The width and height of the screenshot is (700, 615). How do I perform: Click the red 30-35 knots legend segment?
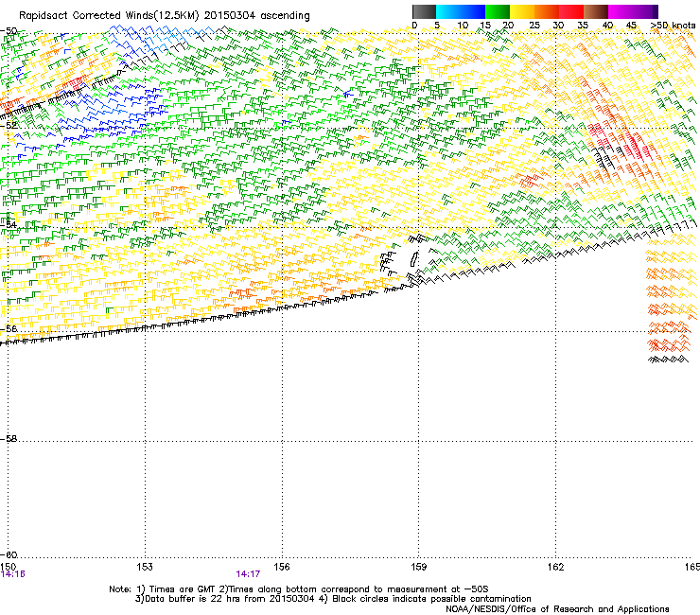[x=571, y=11]
